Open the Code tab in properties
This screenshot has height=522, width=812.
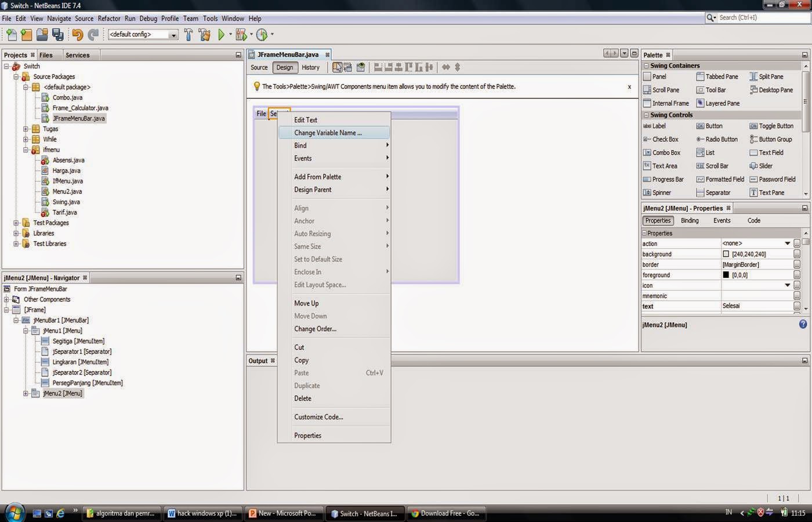pos(753,220)
